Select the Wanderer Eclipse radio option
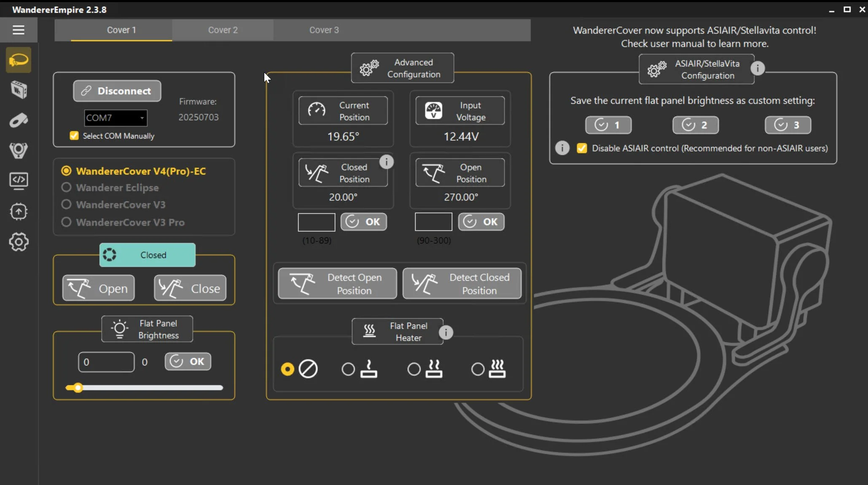 [66, 188]
